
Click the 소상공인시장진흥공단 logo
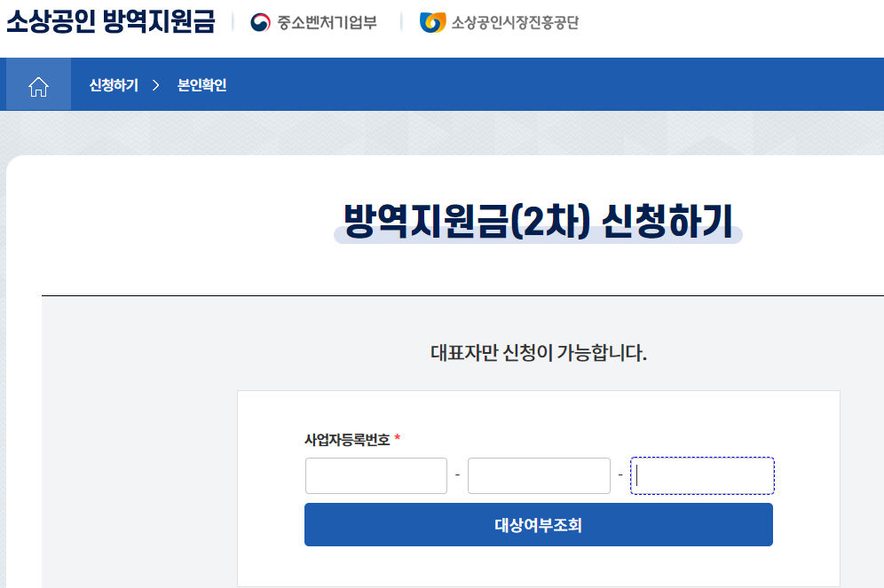(x=499, y=22)
